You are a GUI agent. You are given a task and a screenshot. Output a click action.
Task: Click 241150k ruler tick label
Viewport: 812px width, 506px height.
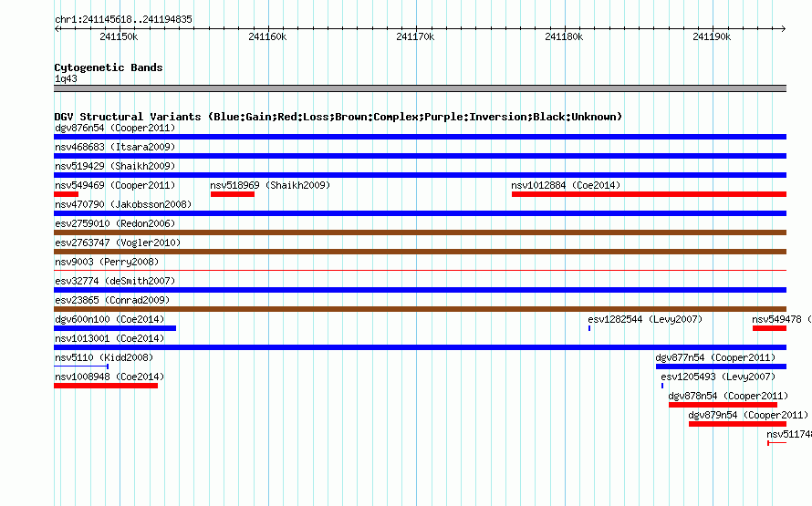coord(119,36)
